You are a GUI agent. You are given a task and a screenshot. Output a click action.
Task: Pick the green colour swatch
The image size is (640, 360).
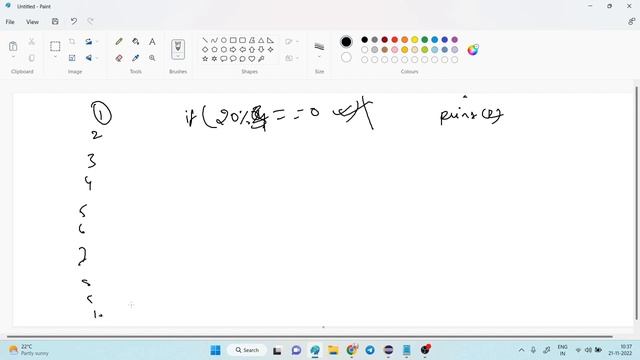[424, 40]
